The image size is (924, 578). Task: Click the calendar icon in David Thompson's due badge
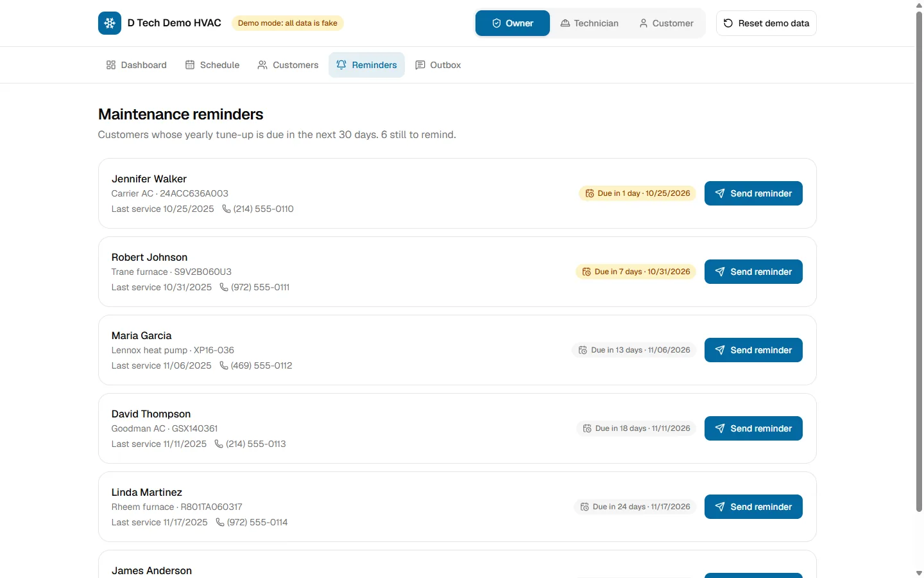(x=587, y=428)
